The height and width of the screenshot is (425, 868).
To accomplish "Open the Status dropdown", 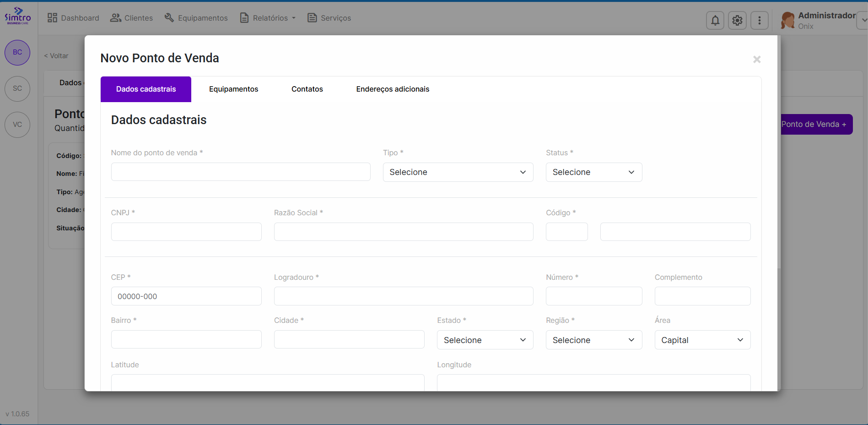I will pyautogui.click(x=593, y=172).
